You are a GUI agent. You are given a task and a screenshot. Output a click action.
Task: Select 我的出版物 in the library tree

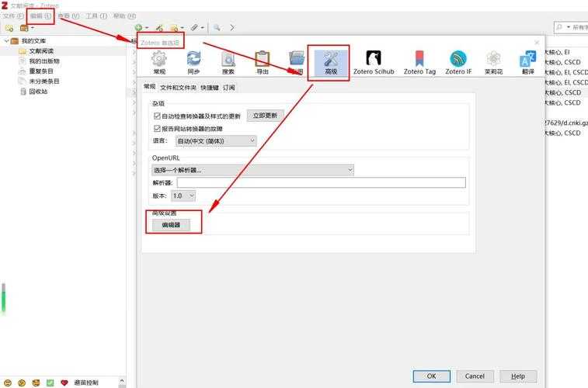pos(44,61)
